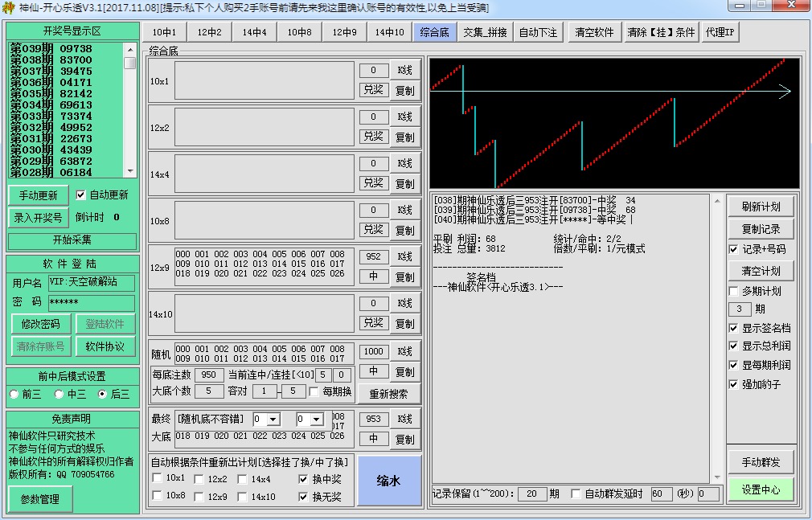
Task: Enable the 多期计划 checkbox
Action: [732, 290]
